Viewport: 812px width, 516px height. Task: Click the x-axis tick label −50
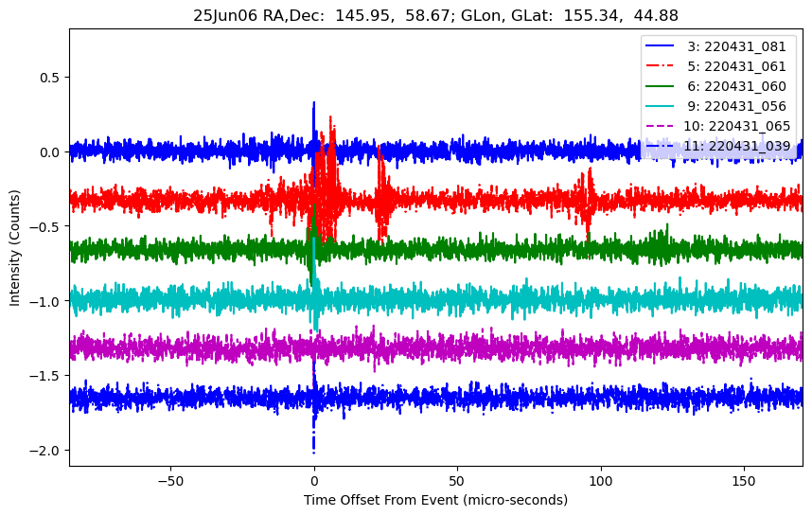(170, 481)
